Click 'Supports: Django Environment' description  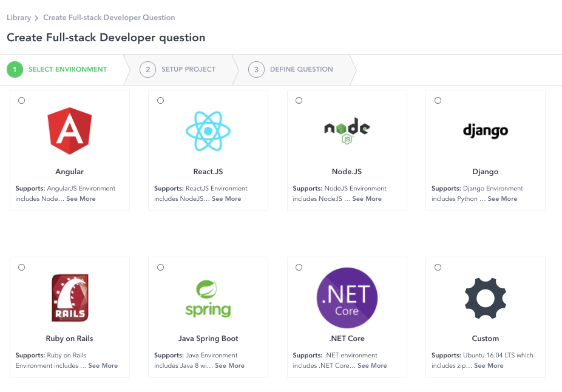coord(477,189)
